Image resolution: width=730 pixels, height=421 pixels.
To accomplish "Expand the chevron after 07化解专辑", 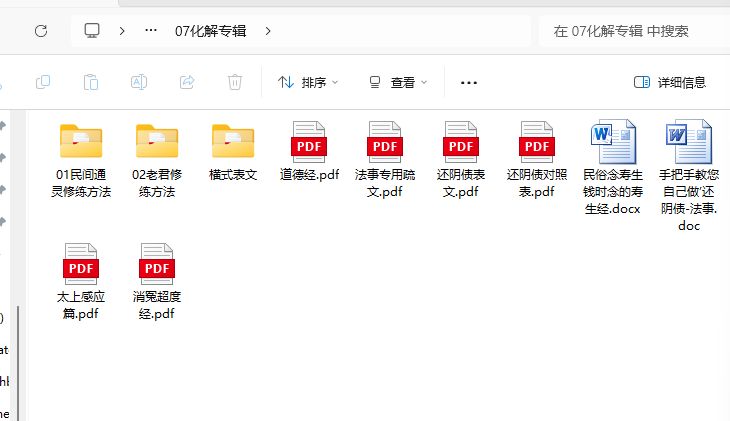I will click(x=268, y=31).
